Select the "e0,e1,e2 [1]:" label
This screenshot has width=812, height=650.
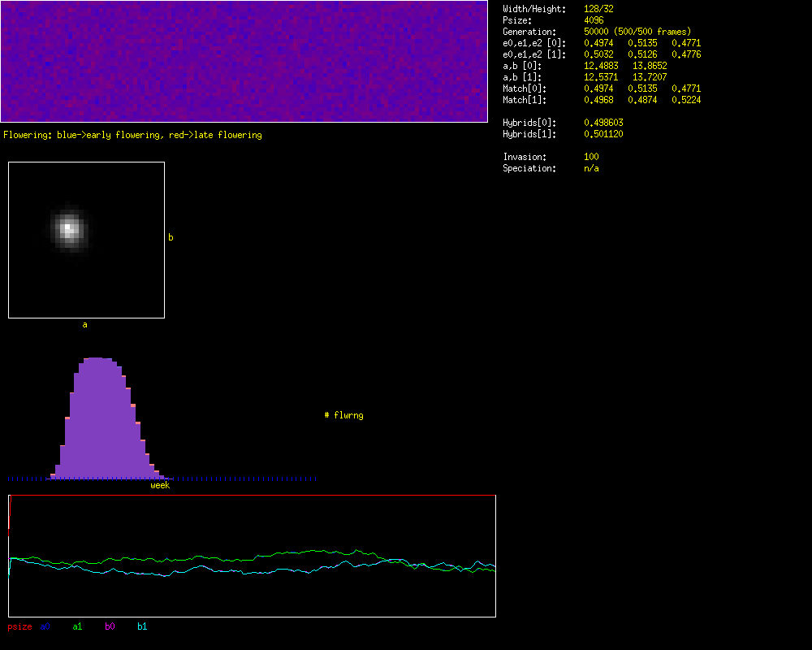point(534,55)
